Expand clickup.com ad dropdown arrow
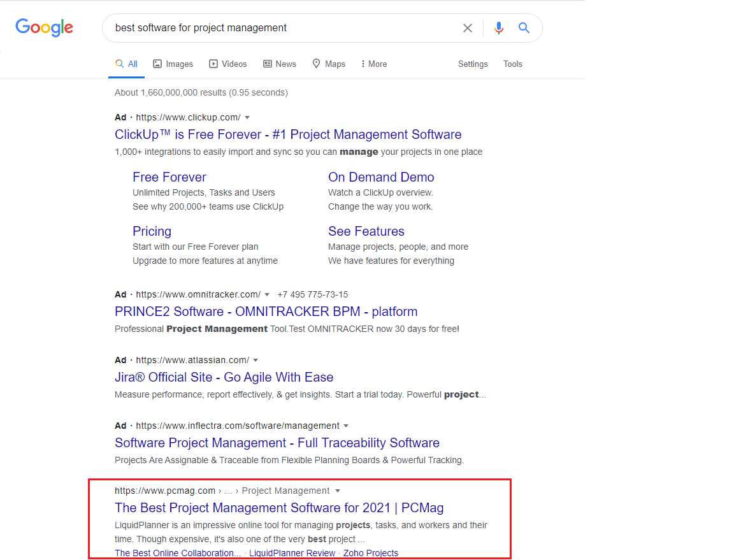 click(247, 117)
